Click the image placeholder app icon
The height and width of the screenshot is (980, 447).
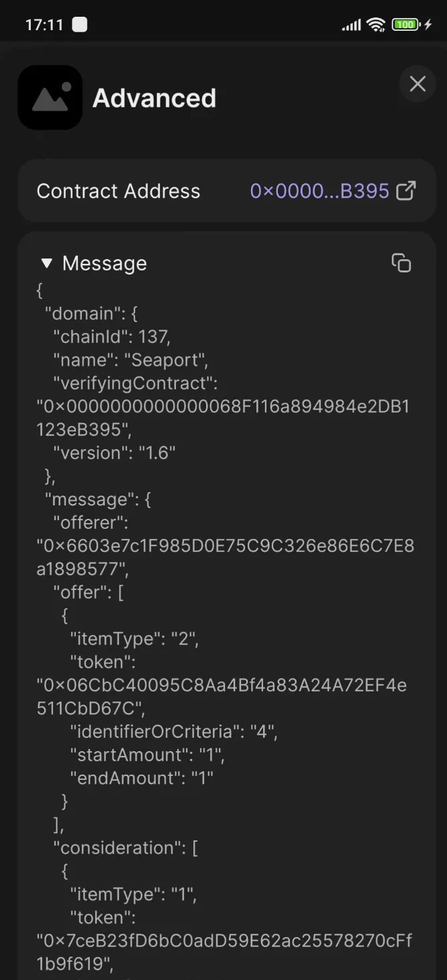pos(50,97)
